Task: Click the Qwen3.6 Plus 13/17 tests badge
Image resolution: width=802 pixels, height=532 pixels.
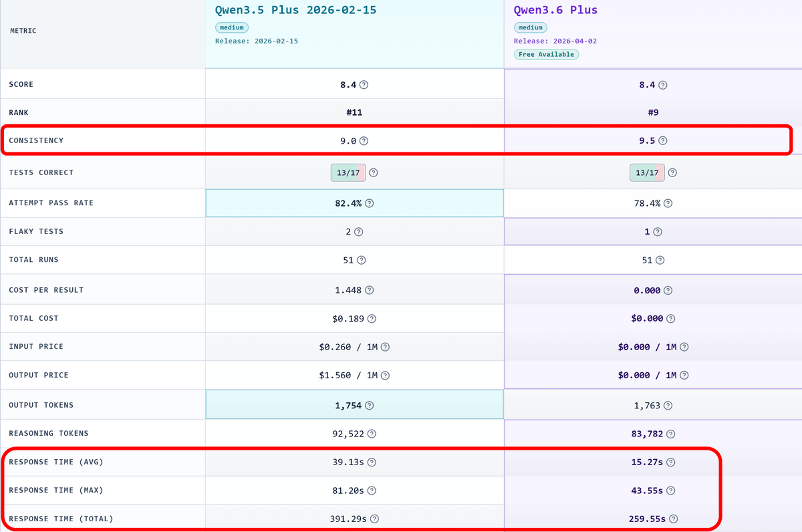Action: pos(646,172)
